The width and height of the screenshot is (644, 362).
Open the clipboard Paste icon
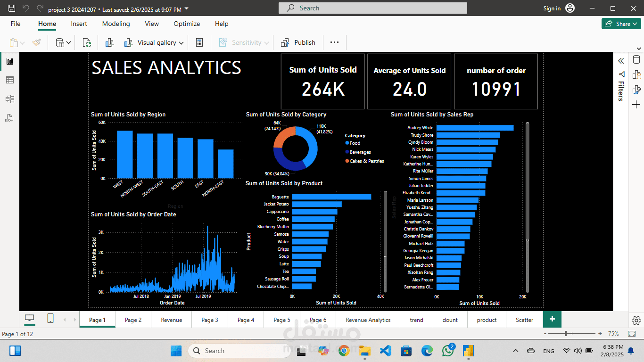(14, 42)
